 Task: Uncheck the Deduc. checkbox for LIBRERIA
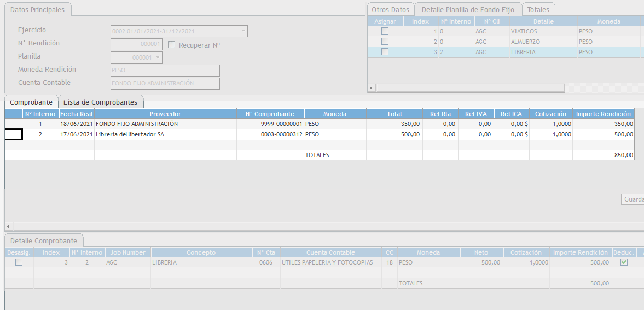click(624, 262)
